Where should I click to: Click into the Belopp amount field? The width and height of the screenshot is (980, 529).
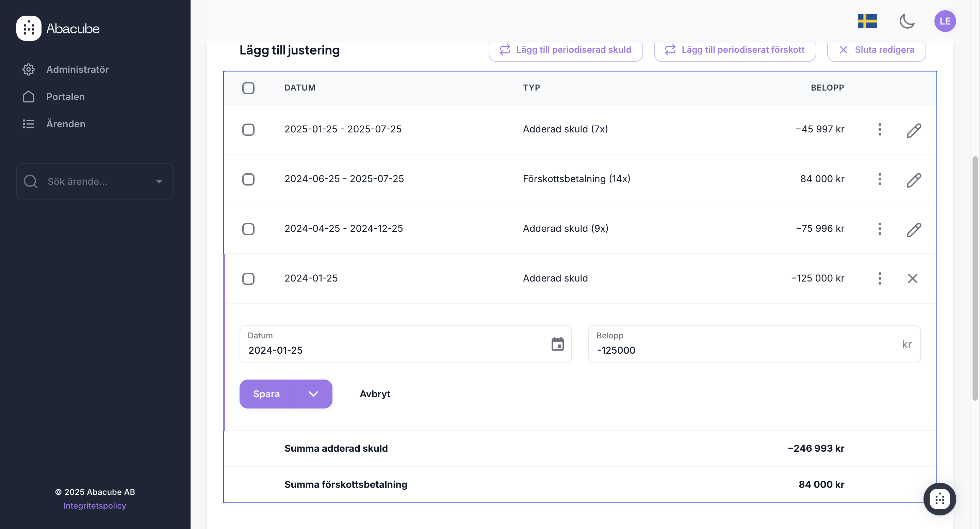[x=746, y=350]
